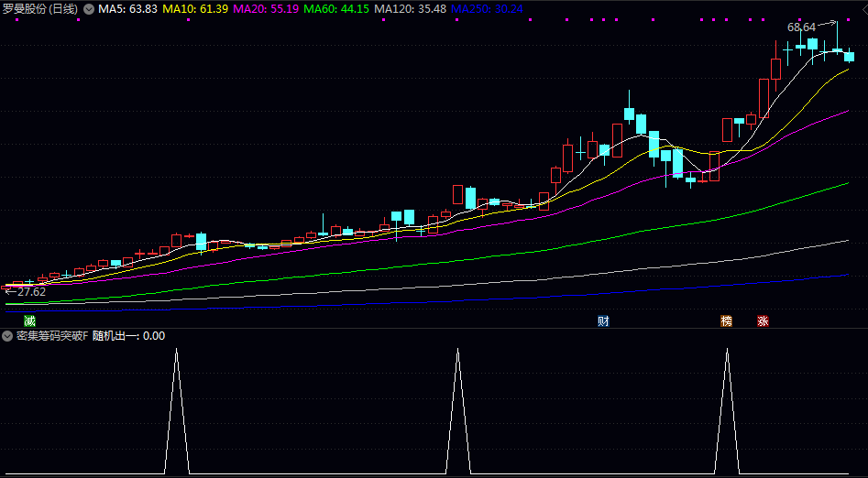Click the 罗曼股份 (日线) title

pyautogui.click(x=40, y=9)
